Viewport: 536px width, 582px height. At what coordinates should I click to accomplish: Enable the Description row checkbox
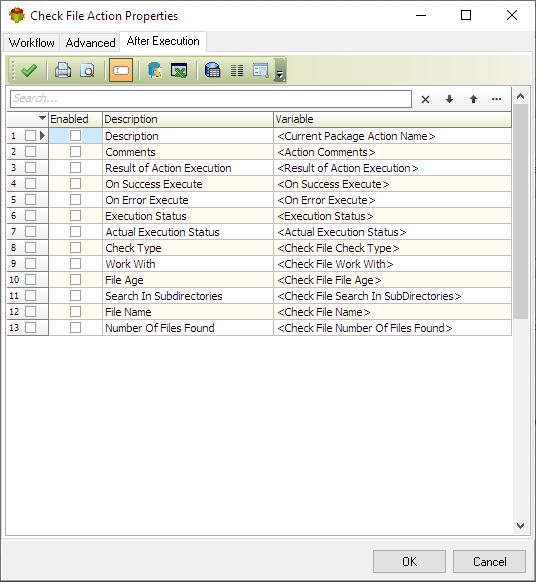(75, 136)
